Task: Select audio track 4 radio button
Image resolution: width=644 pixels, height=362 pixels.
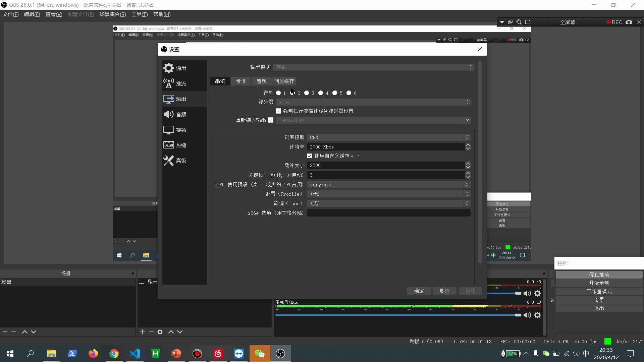Action: coord(321,93)
